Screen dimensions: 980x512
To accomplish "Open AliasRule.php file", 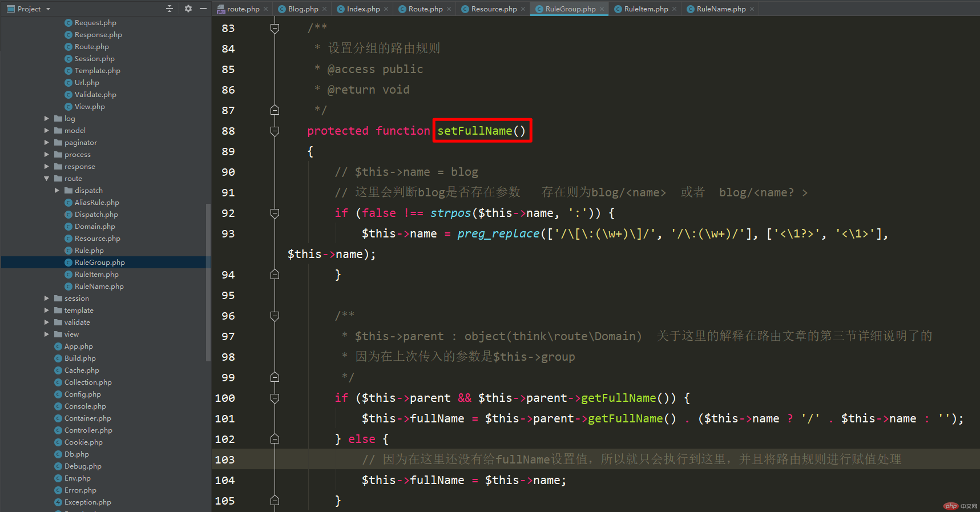I will click(x=96, y=202).
